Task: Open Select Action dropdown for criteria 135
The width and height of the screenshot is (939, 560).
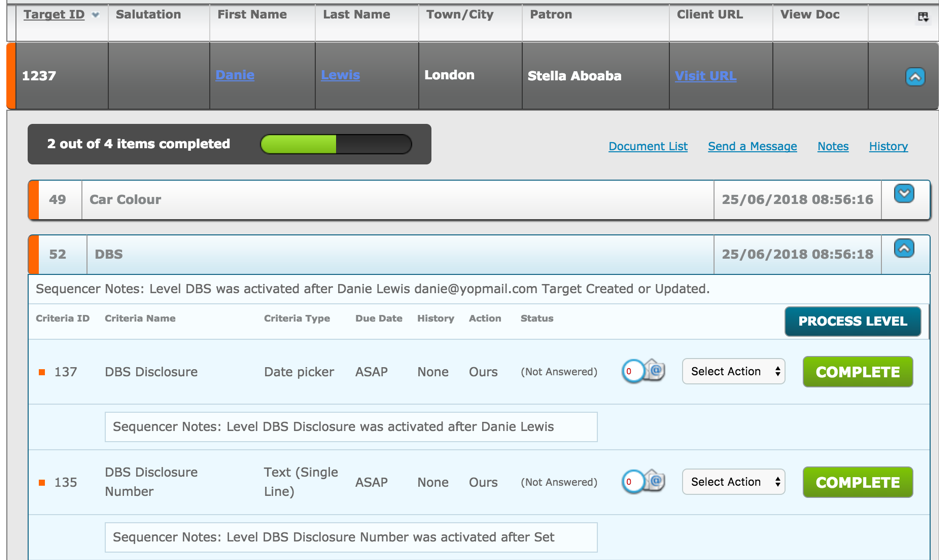Action: (x=734, y=482)
